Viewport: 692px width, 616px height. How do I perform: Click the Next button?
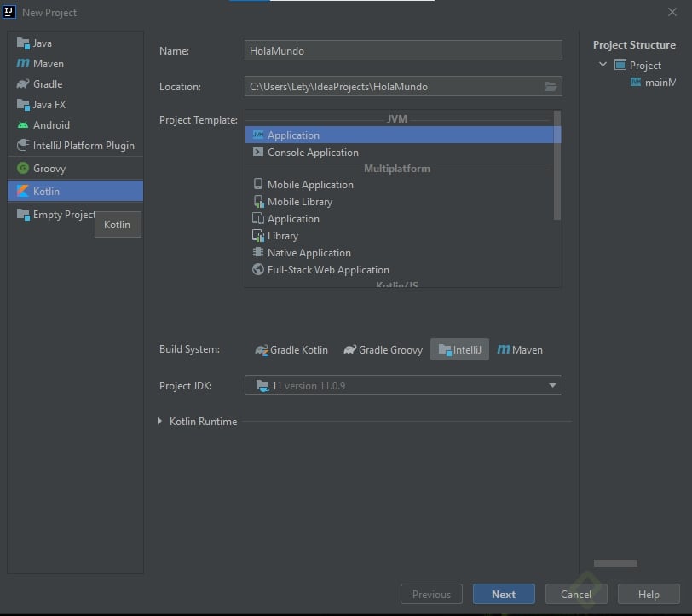504,594
